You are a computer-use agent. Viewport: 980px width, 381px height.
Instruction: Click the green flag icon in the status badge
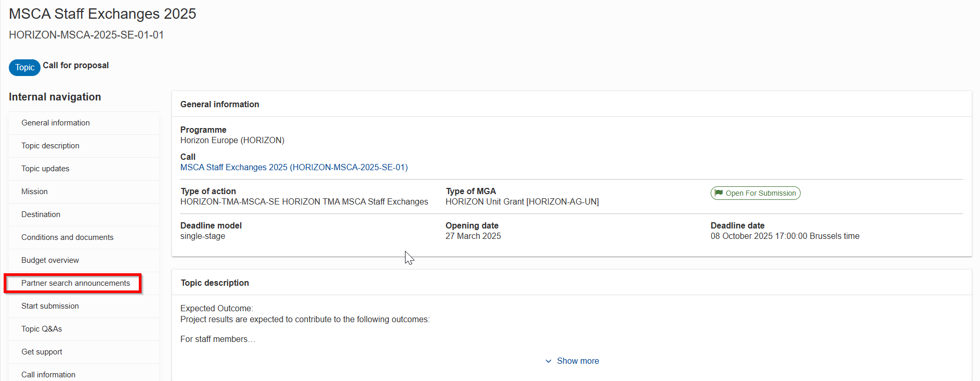click(718, 193)
